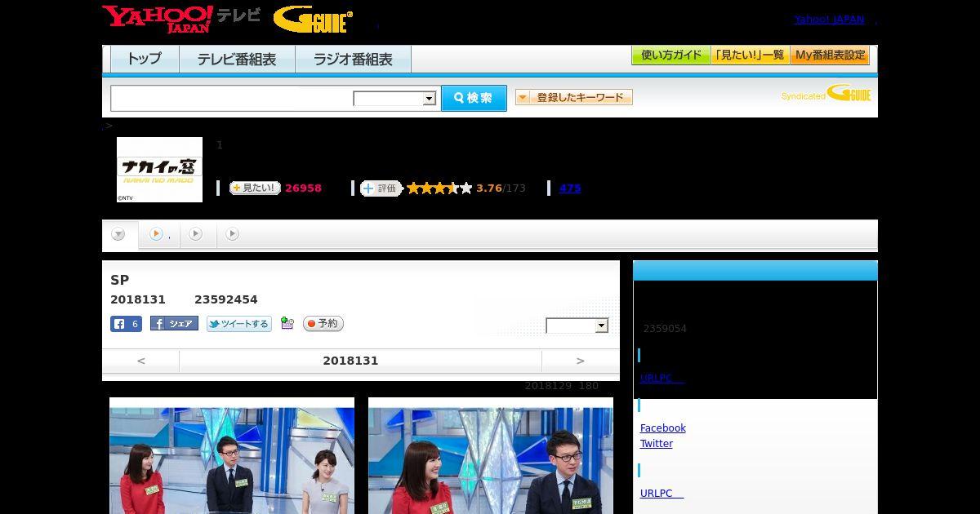Open the ナカイの窓 program thumbnail

[159, 170]
